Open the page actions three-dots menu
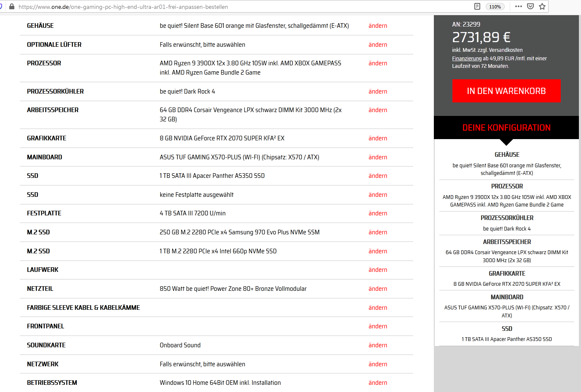Image resolution: width=581 pixels, height=392 pixels. click(519, 6)
